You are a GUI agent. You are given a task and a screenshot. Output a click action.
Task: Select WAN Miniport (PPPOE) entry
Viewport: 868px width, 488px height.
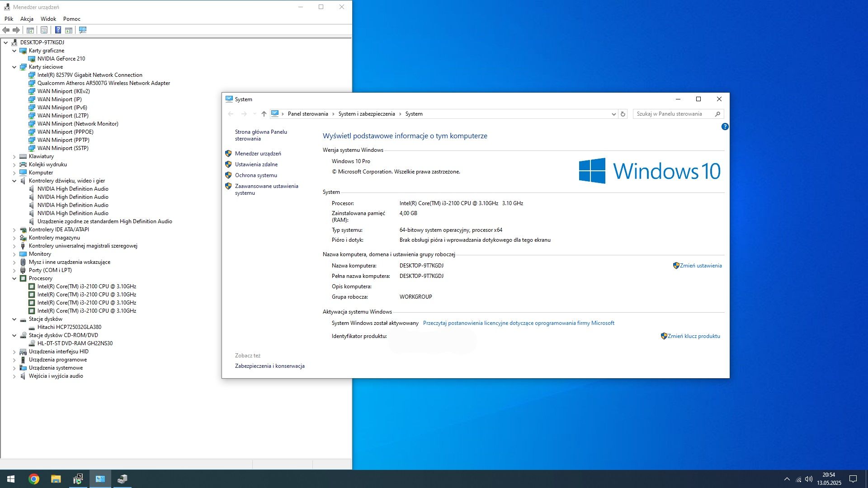tap(66, 132)
